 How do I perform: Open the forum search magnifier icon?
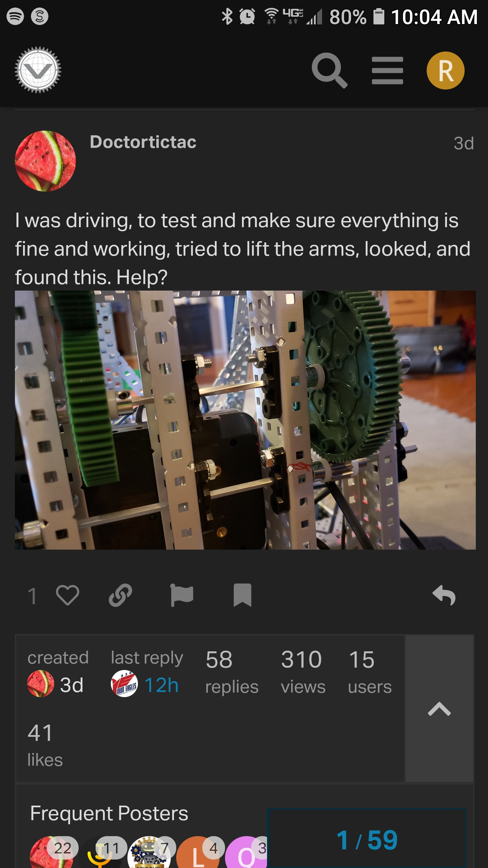(x=329, y=71)
